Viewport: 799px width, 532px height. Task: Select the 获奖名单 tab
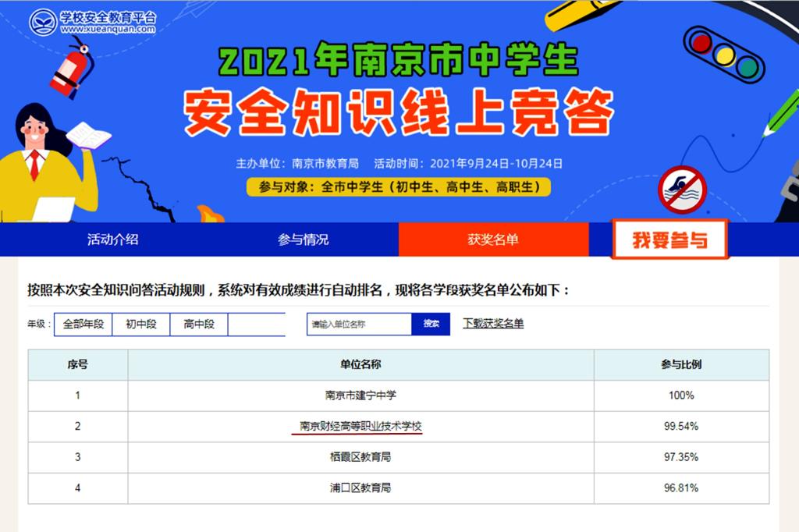point(493,239)
